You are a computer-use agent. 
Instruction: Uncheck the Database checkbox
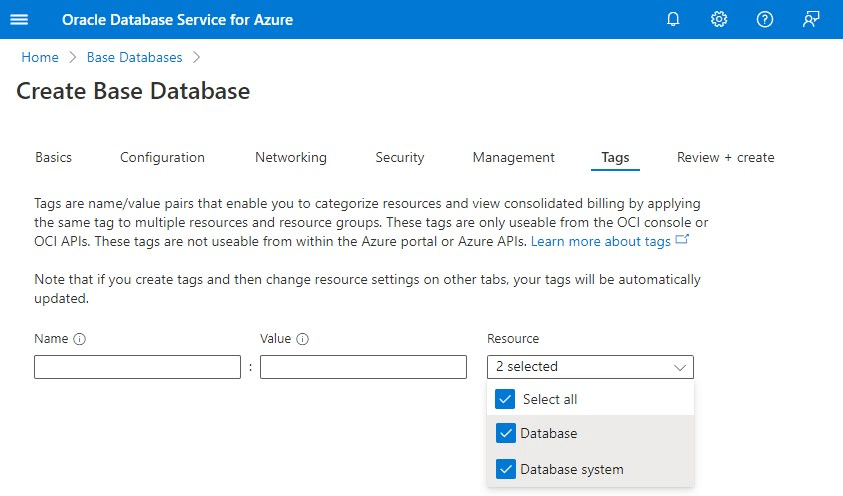pyautogui.click(x=506, y=433)
